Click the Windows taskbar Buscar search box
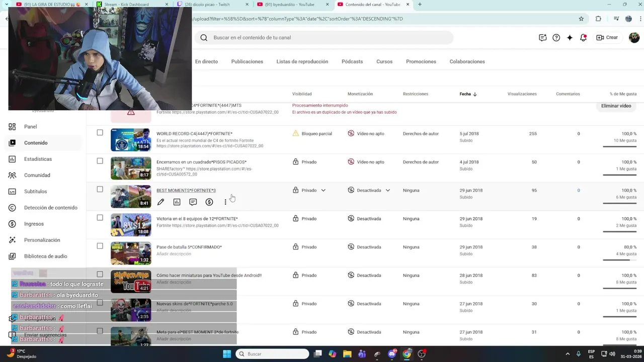The width and height of the screenshot is (644, 362). click(272, 354)
